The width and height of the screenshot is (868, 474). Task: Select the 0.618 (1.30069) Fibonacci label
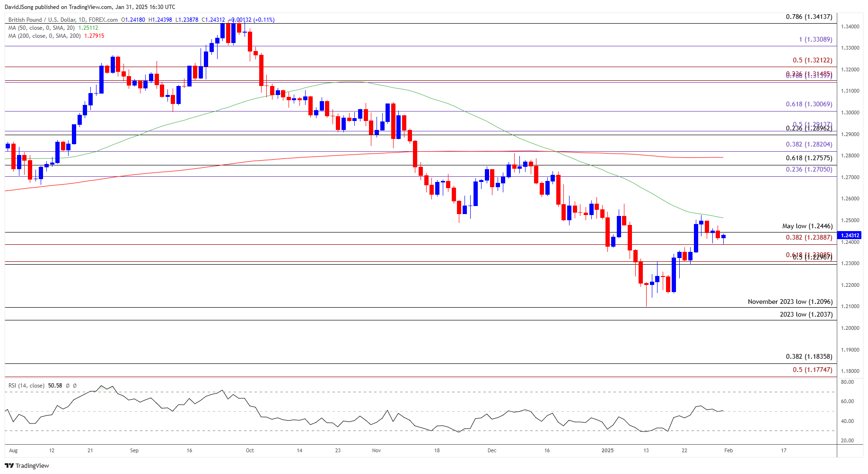(809, 104)
